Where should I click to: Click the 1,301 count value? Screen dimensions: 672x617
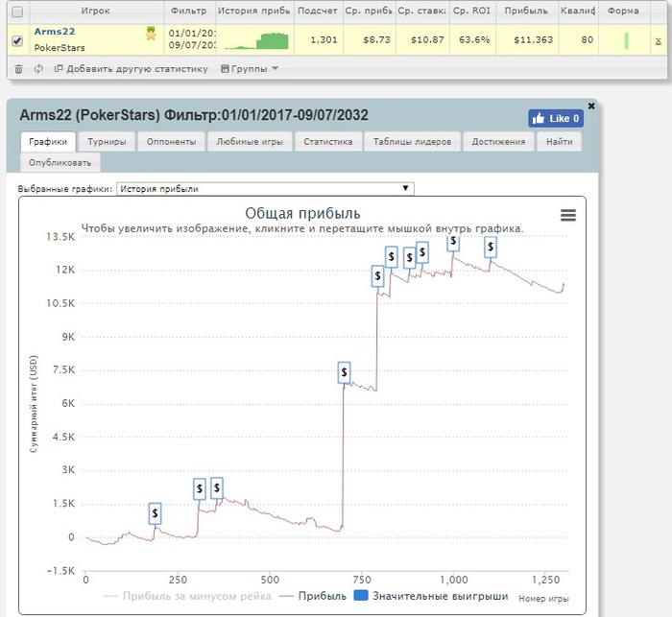pyautogui.click(x=324, y=40)
